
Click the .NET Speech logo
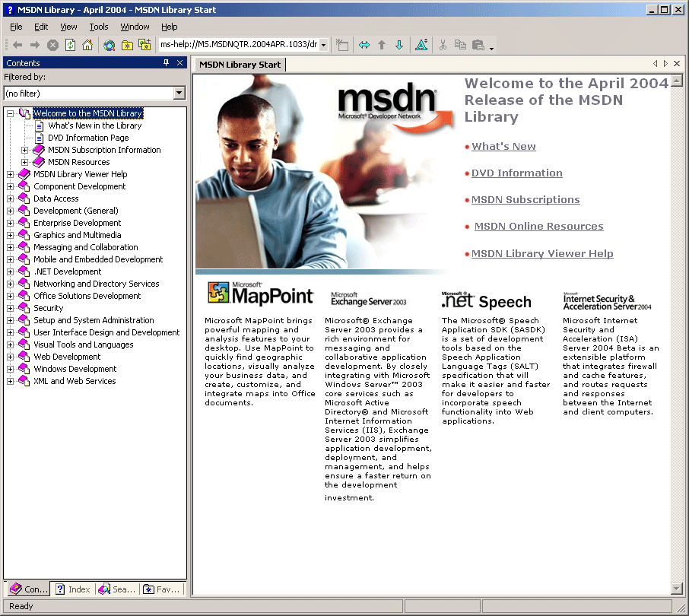487,300
